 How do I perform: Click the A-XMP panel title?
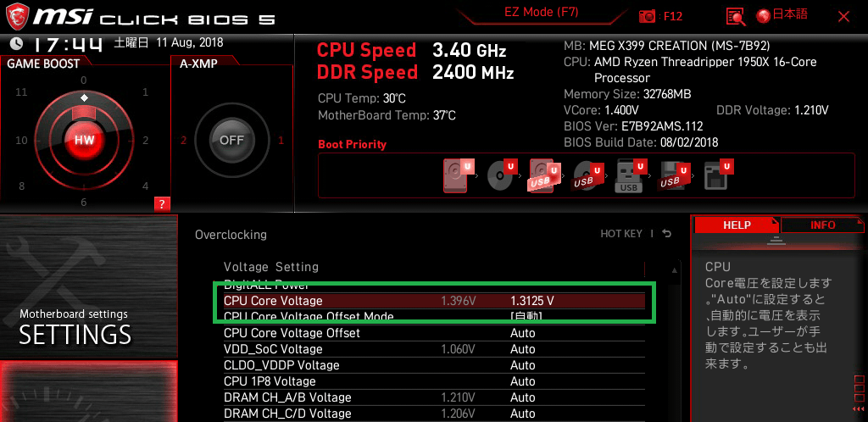tap(198, 64)
